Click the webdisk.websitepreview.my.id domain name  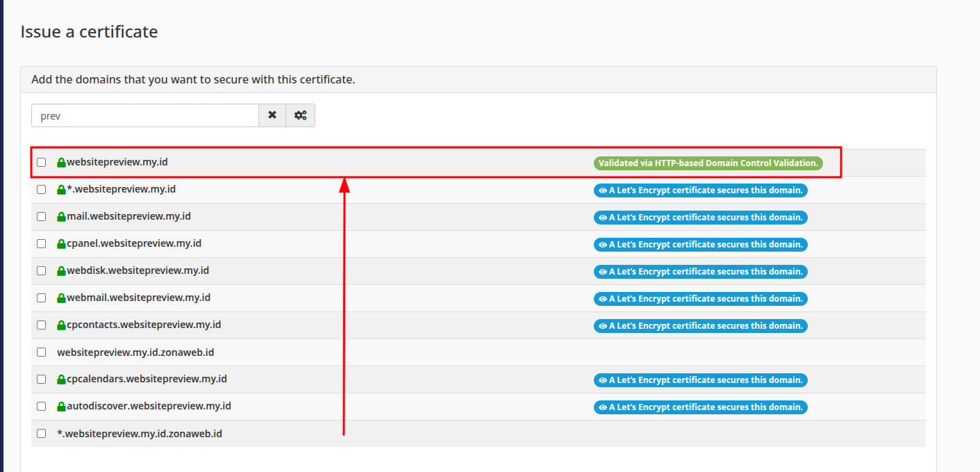click(138, 270)
